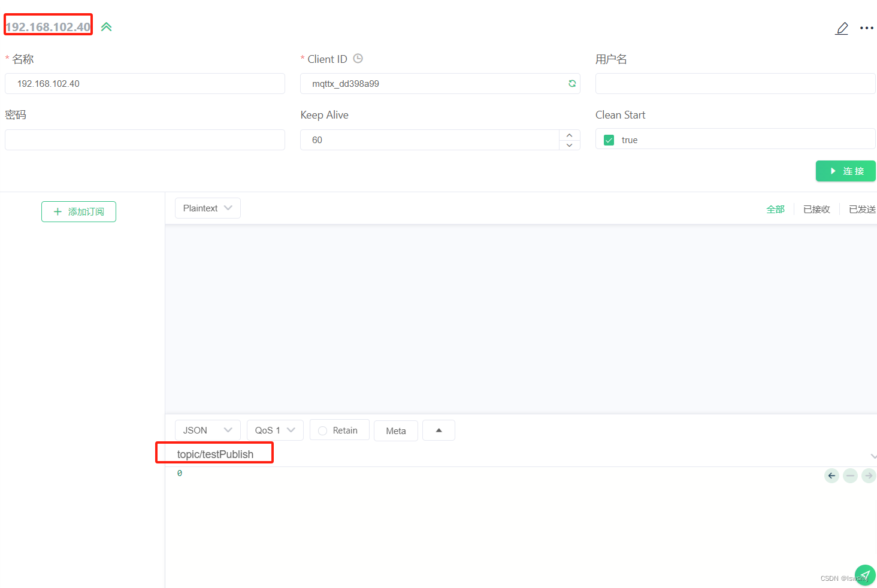Screen dimensions: 877x588
Task: Open the Plaintext message format dropdown
Action: click(x=207, y=208)
